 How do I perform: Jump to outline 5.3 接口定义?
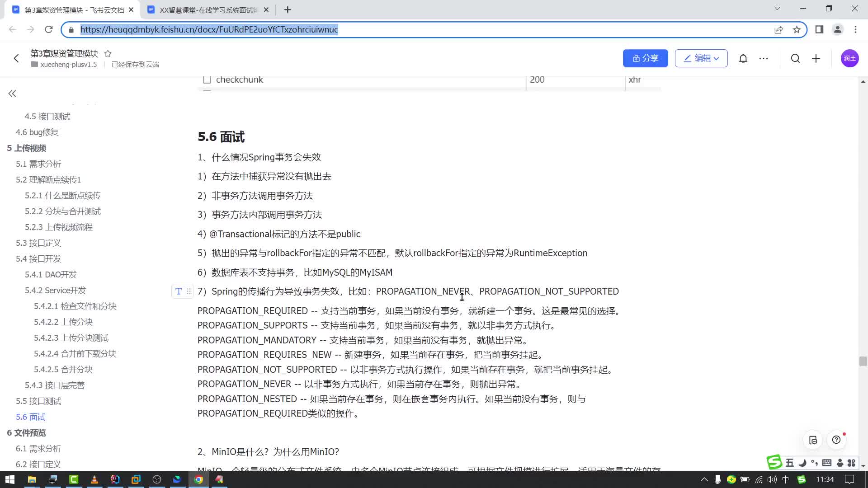(38, 243)
